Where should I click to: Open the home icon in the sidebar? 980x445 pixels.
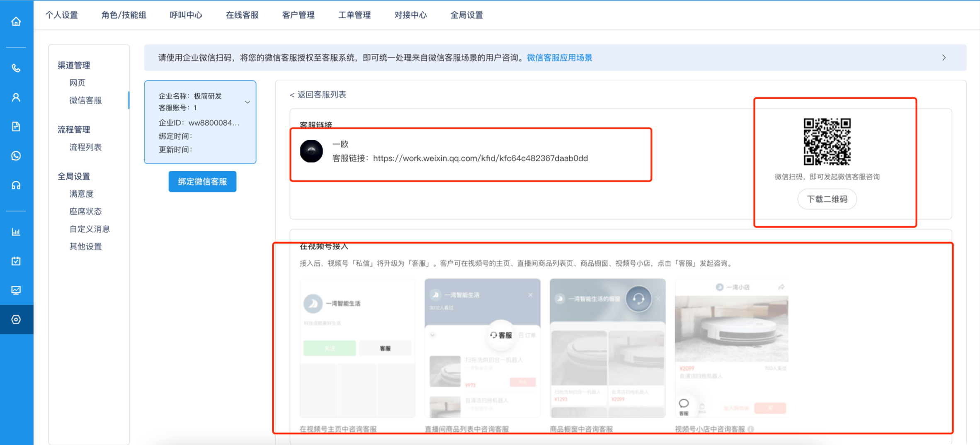pyautogui.click(x=16, y=21)
